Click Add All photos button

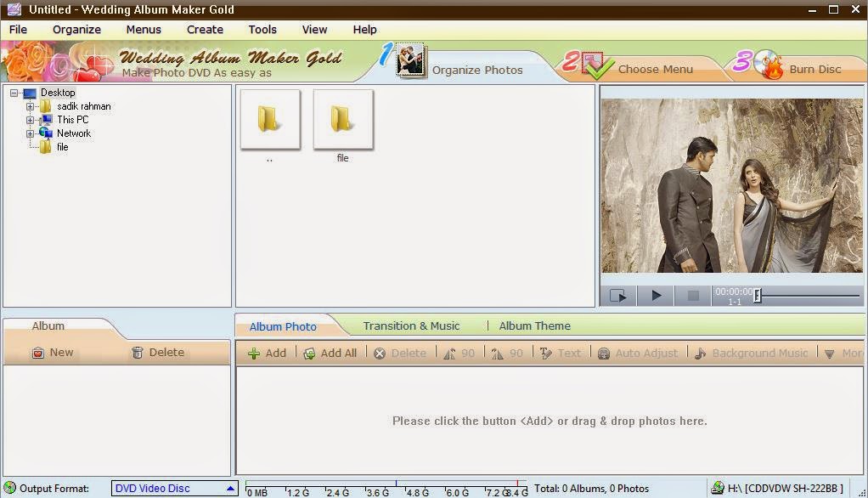coord(330,353)
